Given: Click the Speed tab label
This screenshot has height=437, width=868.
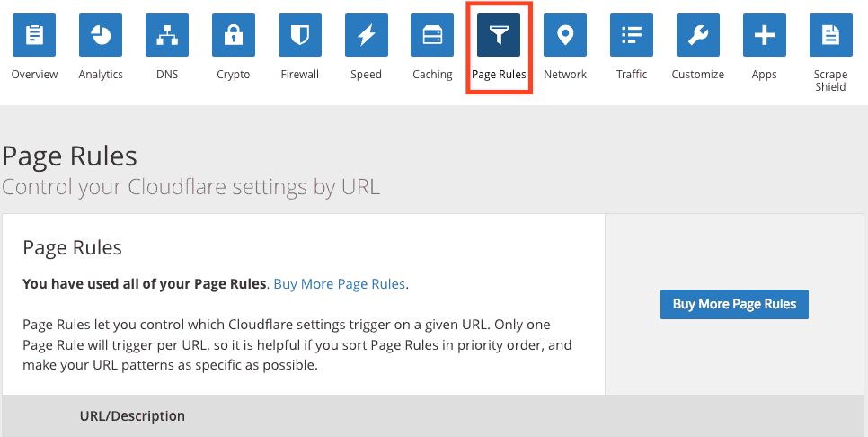Looking at the screenshot, I should (367, 75).
